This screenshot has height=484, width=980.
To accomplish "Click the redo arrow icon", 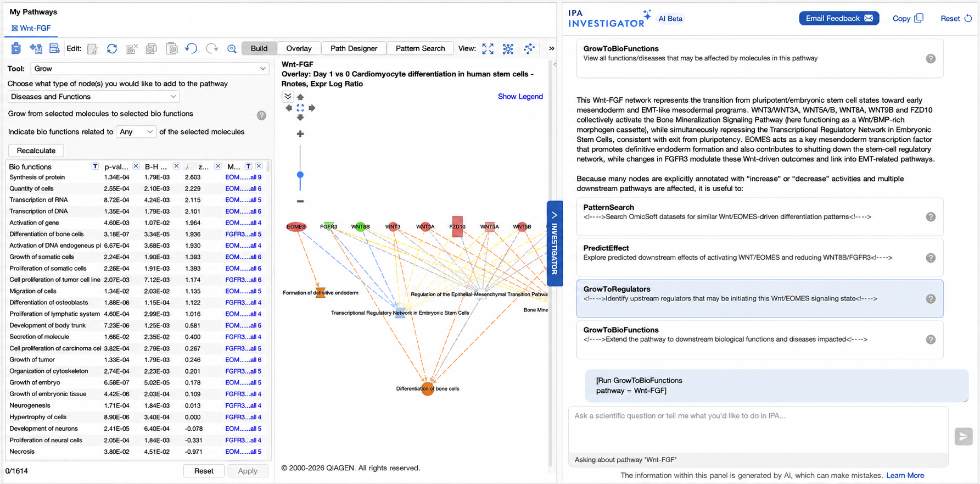I will pos(212,48).
